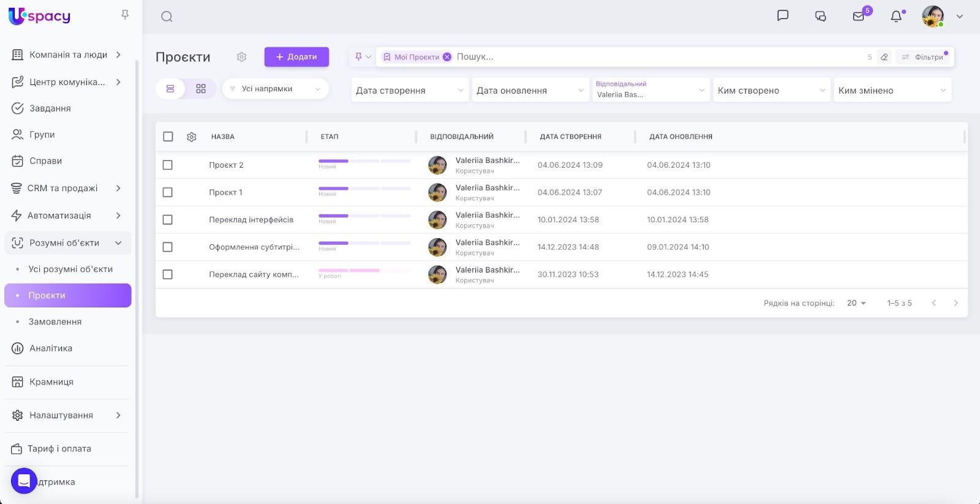
Task: Open the Дата створення filter dropdown
Action: (x=409, y=91)
